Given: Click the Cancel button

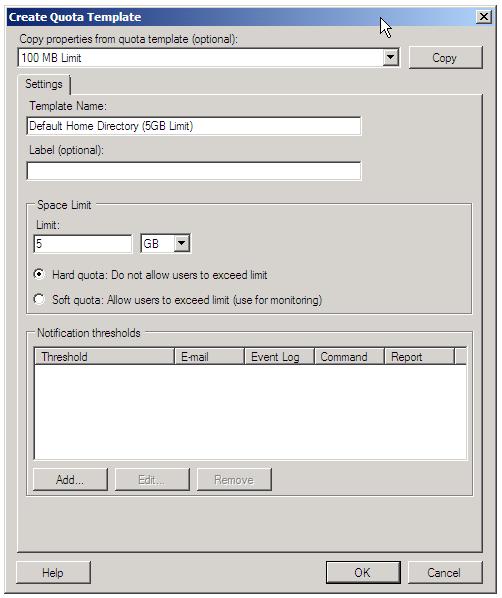Looking at the screenshot, I should click(445, 572).
